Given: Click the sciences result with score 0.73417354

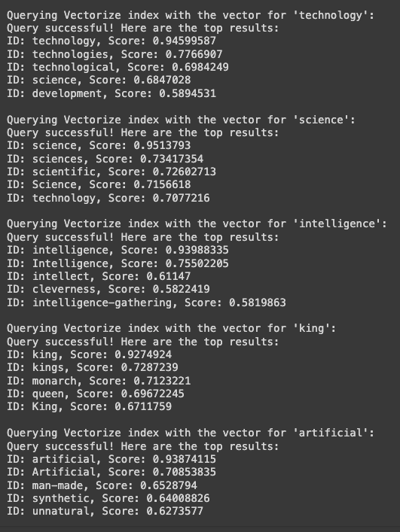Looking at the screenshot, I should (105, 159).
